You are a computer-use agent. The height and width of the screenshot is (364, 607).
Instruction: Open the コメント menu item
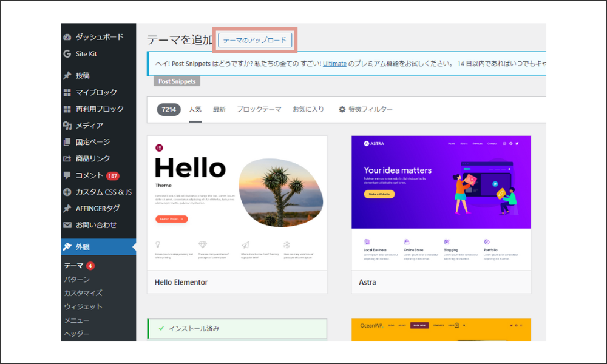tap(89, 175)
